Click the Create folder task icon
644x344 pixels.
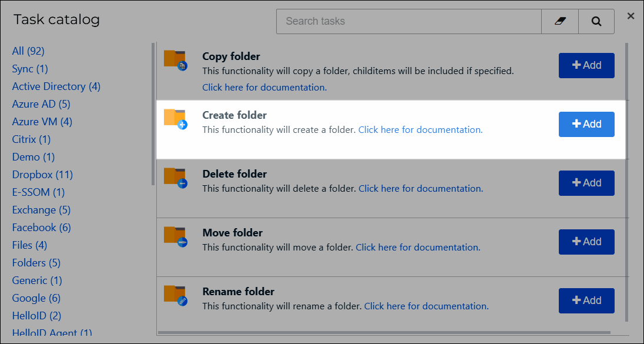[175, 119]
